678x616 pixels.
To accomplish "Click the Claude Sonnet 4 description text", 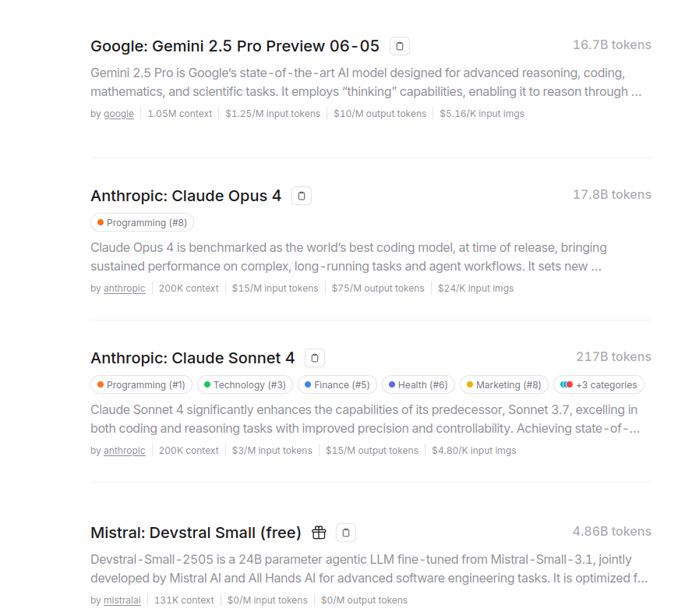I will coord(365,420).
